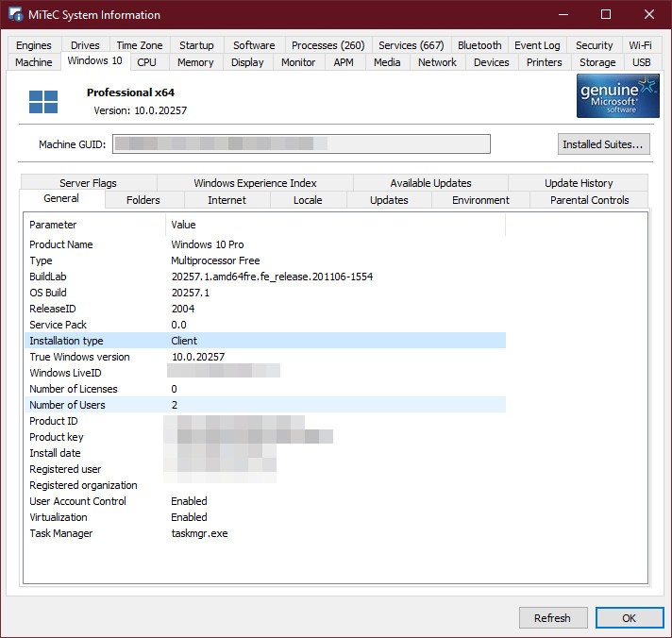The image size is (672, 638).
Task: Open the Services (667) tab
Action: pos(411,45)
